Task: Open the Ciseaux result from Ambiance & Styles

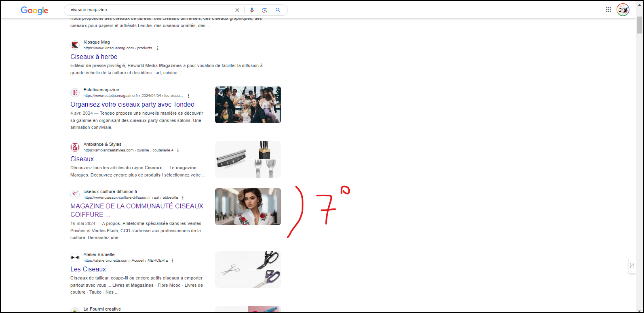Action: tap(82, 159)
